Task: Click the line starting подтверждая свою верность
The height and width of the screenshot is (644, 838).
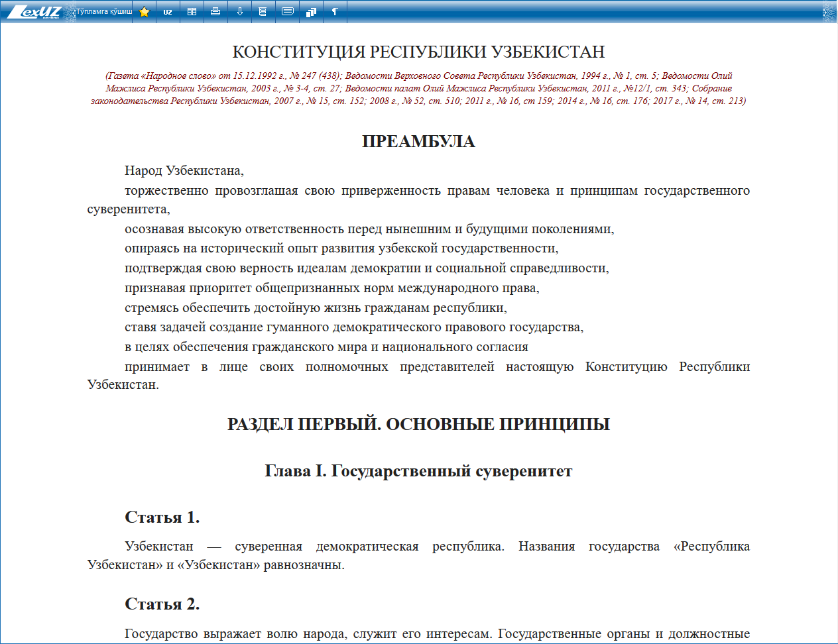Action: coord(367,268)
